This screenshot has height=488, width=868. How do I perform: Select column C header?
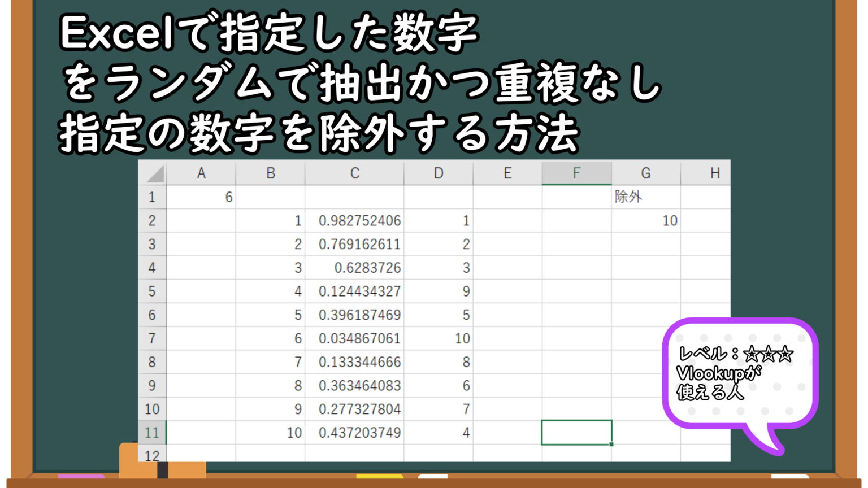354,173
